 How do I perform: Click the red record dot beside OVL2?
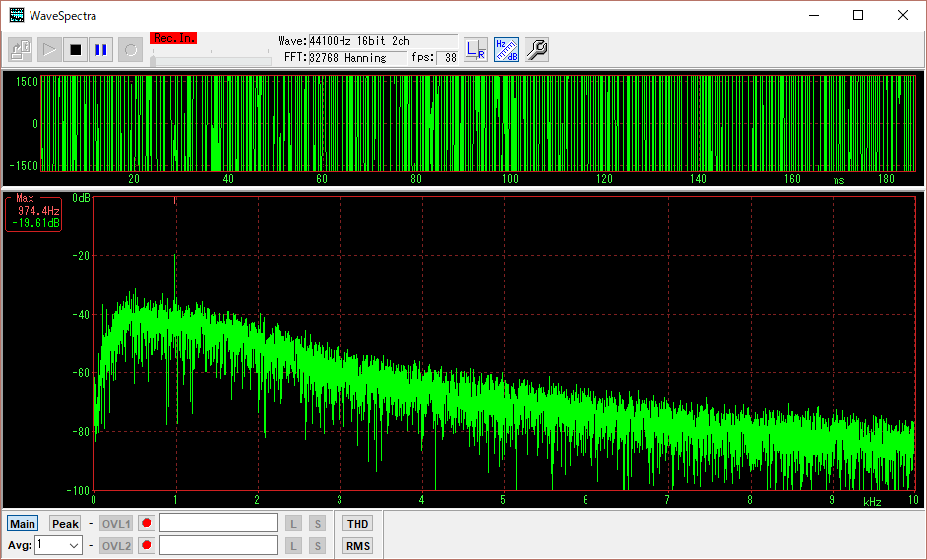[x=147, y=545]
